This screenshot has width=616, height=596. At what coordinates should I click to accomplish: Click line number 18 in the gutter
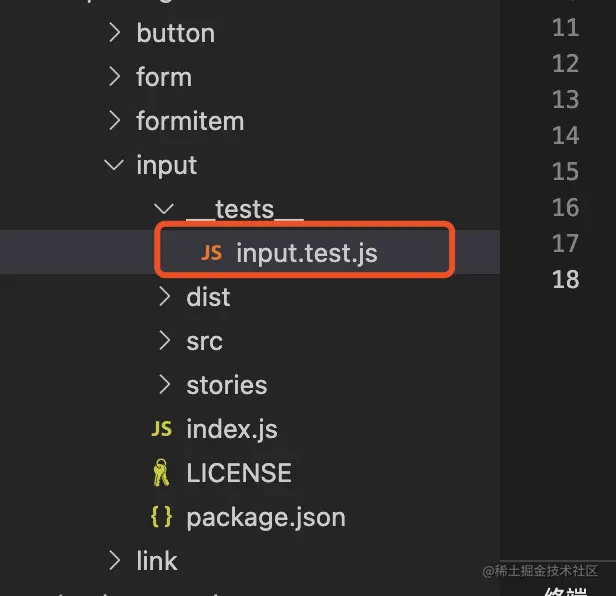[x=565, y=279]
